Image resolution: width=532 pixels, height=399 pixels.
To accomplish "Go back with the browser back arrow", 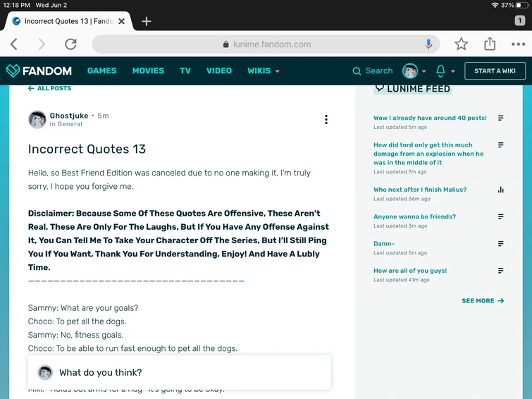I will click(x=14, y=44).
